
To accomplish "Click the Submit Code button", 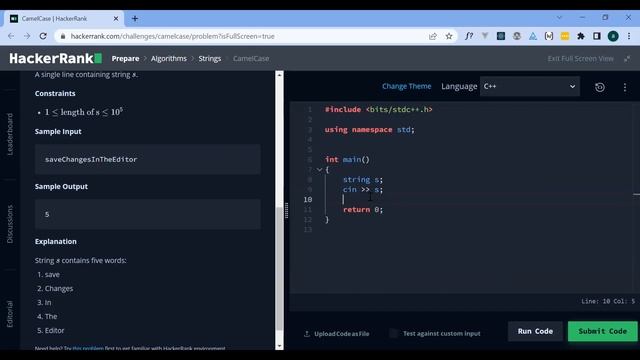I will tap(602, 331).
